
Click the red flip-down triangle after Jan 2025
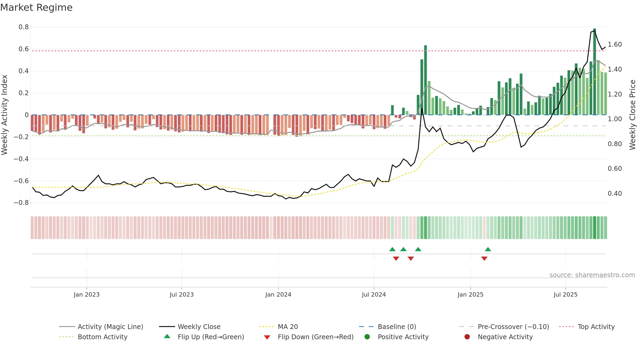pyautogui.click(x=484, y=258)
